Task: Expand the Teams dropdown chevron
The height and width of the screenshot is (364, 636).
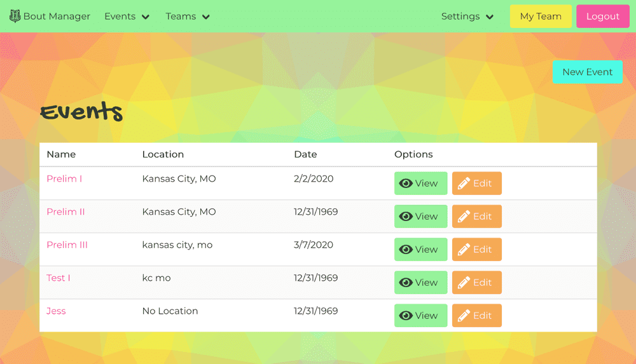Action: pos(206,17)
